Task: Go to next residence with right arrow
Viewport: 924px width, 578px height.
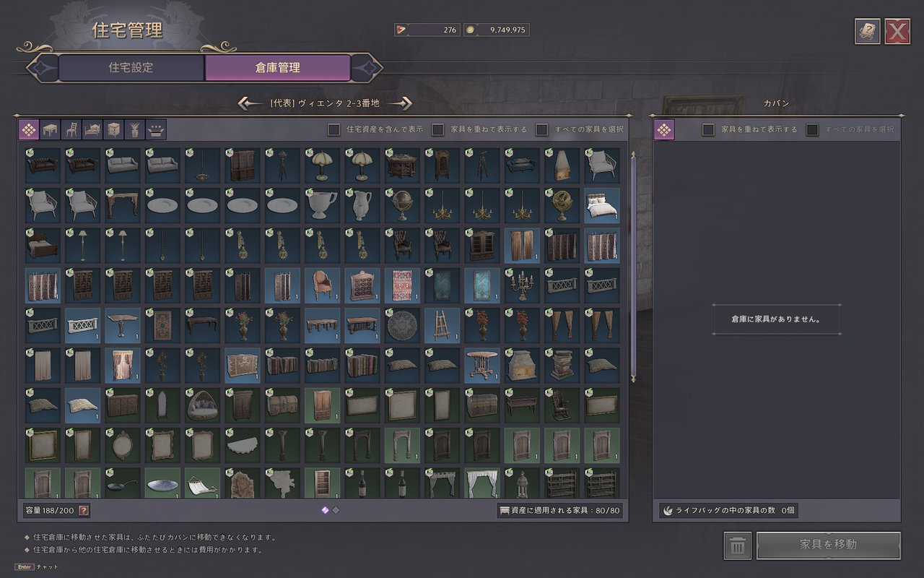Action: tap(404, 103)
